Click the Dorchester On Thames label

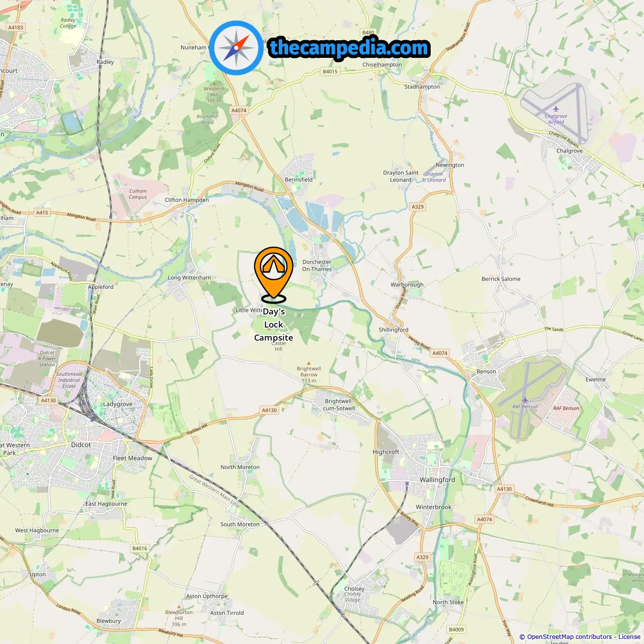pyautogui.click(x=317, y=266)
